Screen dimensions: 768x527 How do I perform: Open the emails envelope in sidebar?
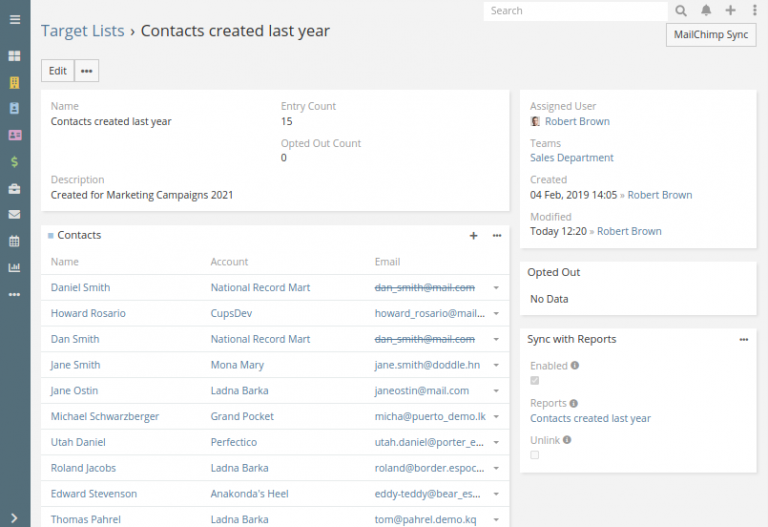(14, 214)
